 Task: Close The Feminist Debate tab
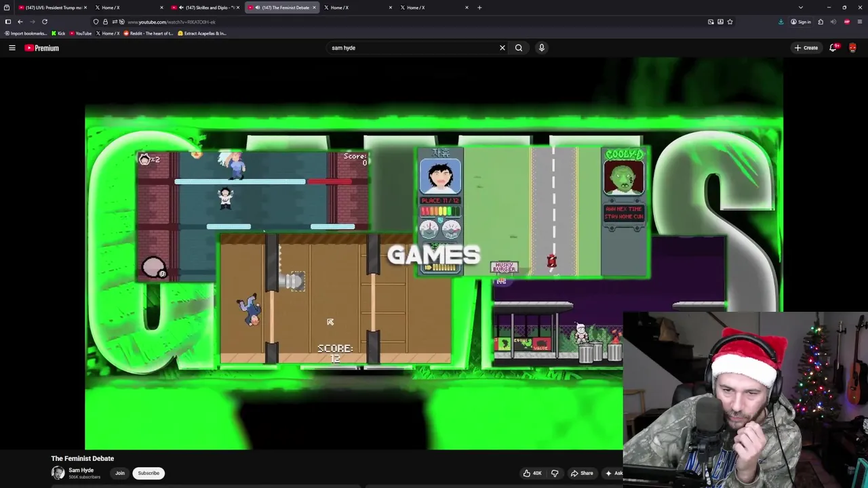tap(314, 7)
